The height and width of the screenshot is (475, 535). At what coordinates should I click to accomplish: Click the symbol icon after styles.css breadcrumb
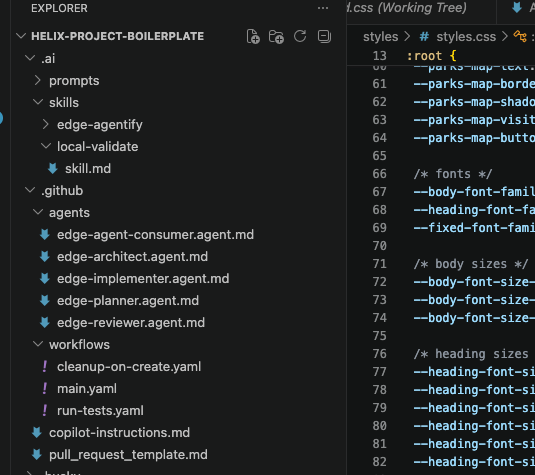(x=520, y=36)
